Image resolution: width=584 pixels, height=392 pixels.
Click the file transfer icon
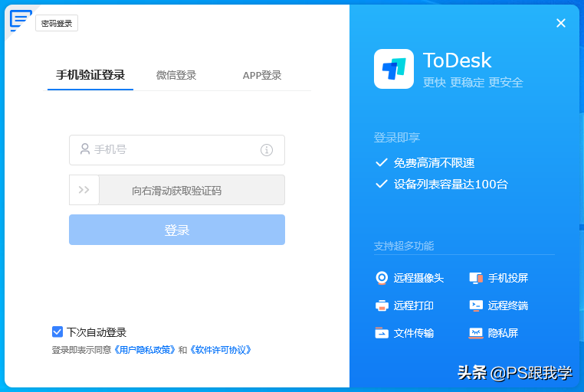click(x=382, y=333)
